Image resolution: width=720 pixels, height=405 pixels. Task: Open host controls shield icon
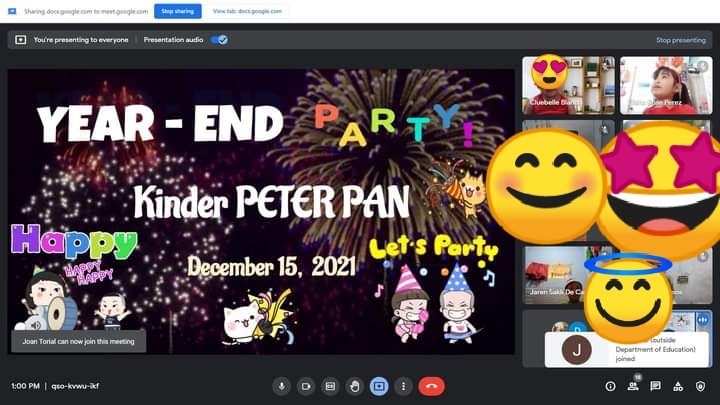point(700,386)
